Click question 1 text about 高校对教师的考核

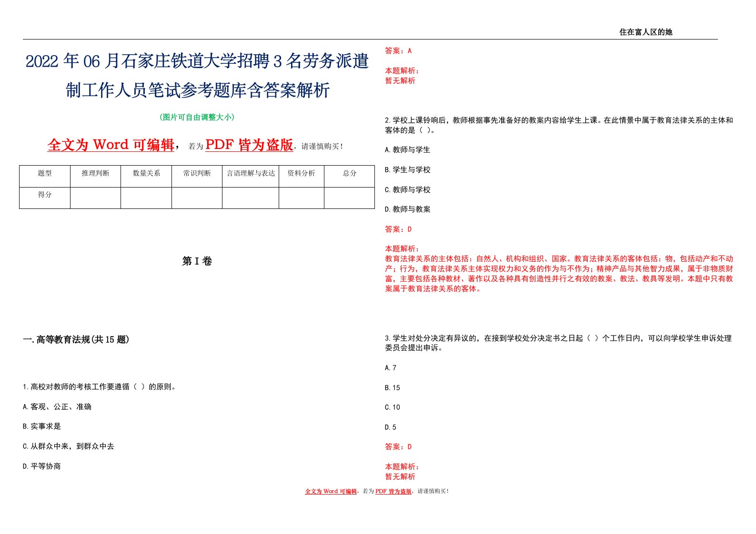[101, 387]
